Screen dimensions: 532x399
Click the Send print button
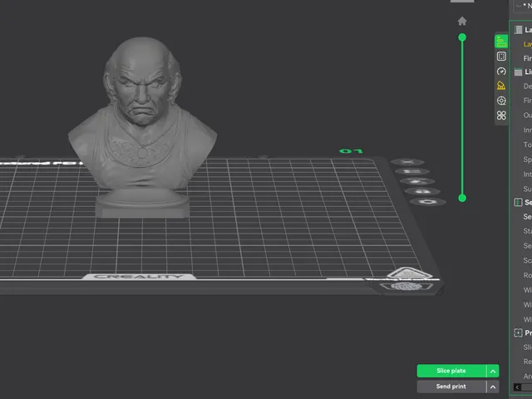451,387
